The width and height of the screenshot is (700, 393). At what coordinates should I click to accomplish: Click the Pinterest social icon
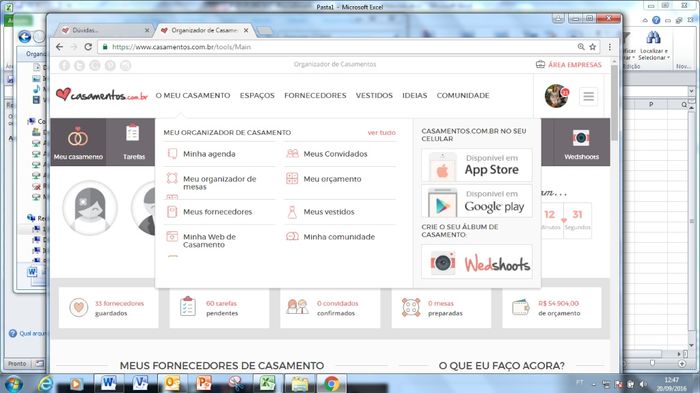(110, 66)
